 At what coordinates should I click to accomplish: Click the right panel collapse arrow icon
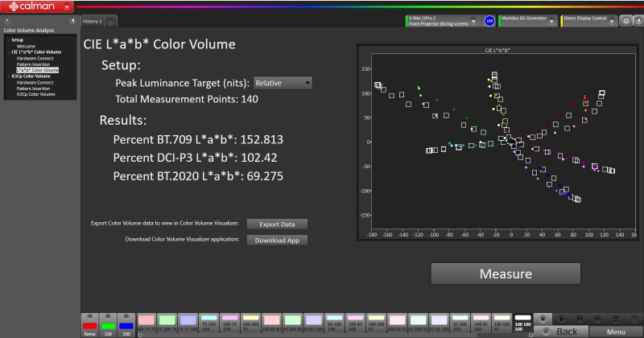tap(637, 20)
